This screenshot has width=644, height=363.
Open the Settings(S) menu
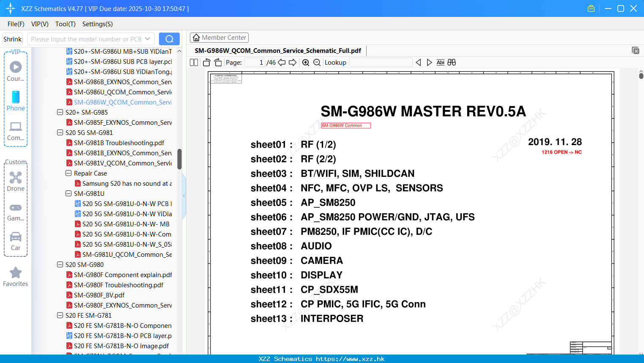(x=98, y=24)
